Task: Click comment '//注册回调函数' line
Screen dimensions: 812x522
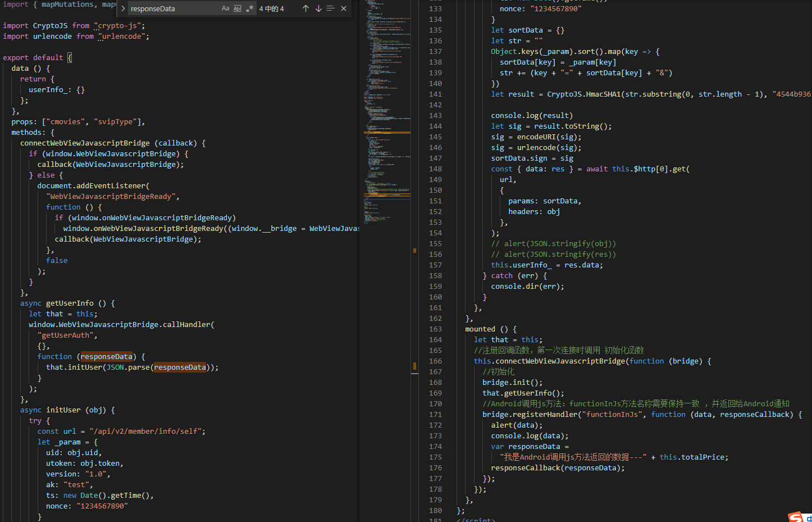Action: pyautogui.click(x=559, y=351)
